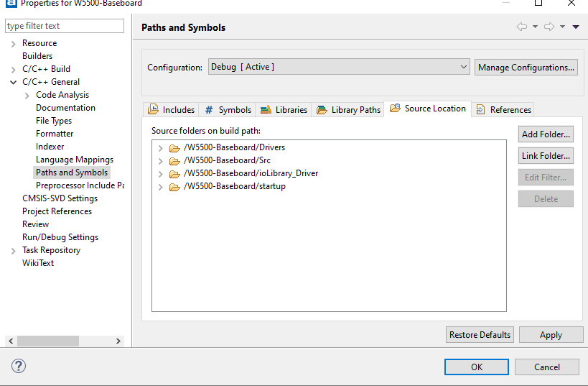Screen dimensions: 588x386
Task: Select Review in the tree
Action: point(35,224)
